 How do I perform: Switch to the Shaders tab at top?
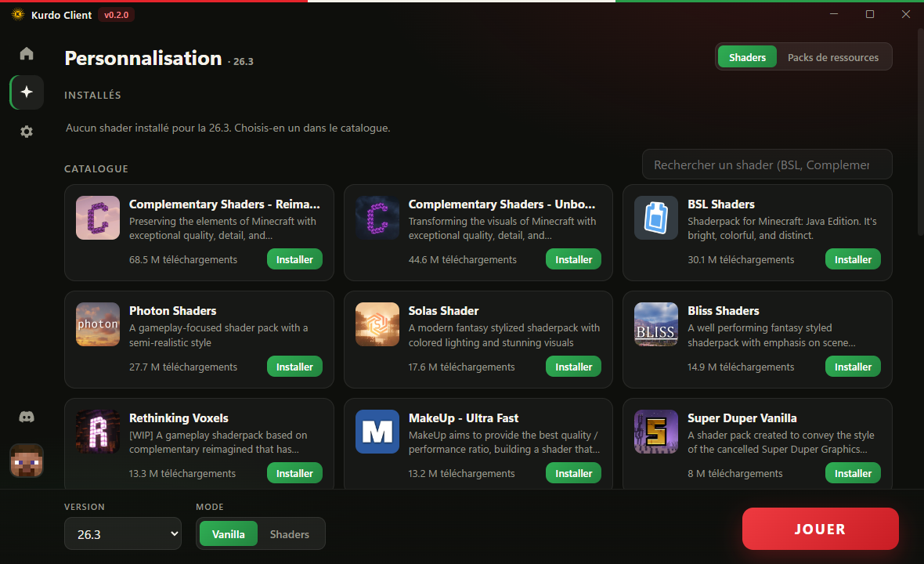tap(747, 57)
